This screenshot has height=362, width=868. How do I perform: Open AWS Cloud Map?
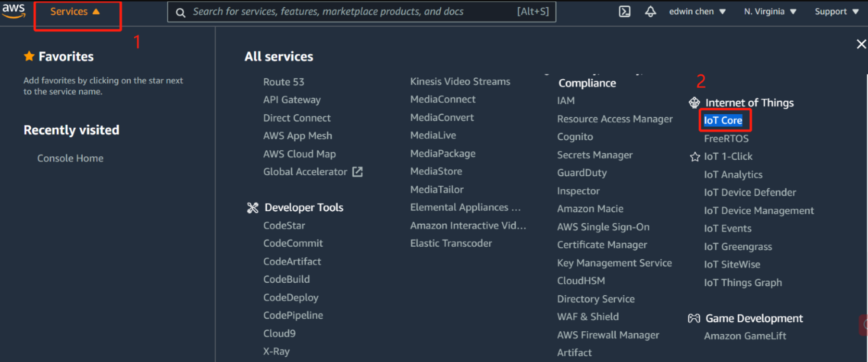click(x=299, y=154)
